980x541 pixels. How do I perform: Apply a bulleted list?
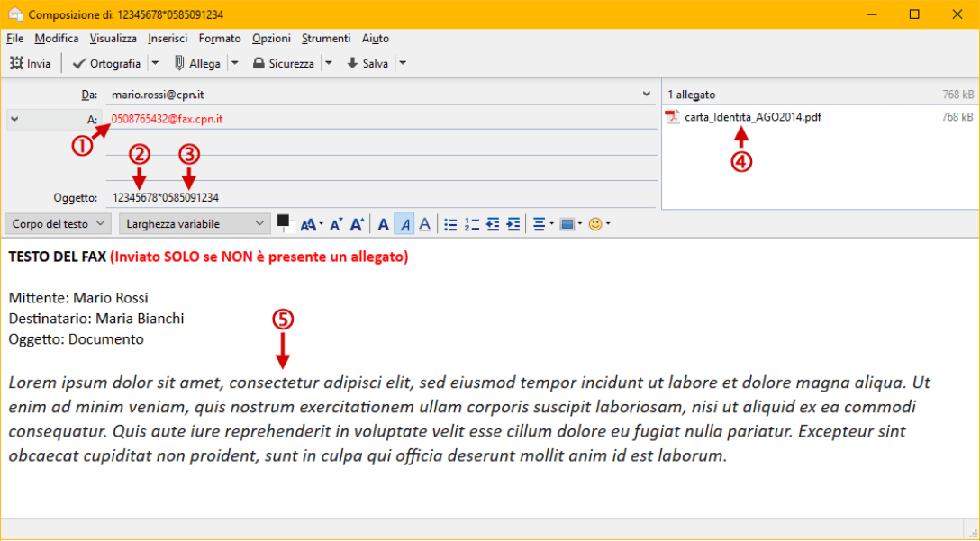pos(451,224)
